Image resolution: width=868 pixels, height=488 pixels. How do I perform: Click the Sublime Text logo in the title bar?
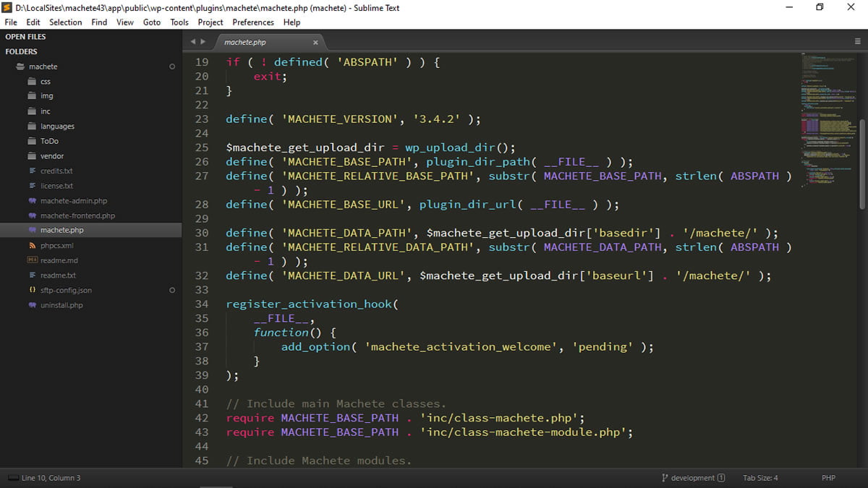click(x=8, y=8)
